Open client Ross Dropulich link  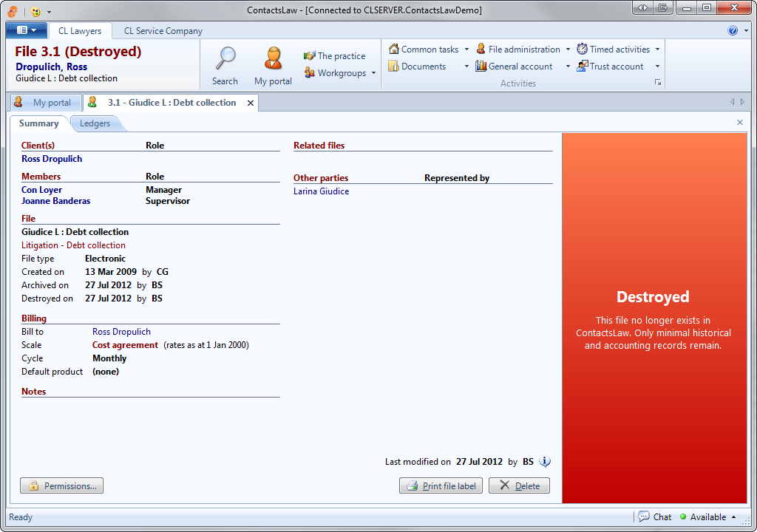(x=52, y=159)
